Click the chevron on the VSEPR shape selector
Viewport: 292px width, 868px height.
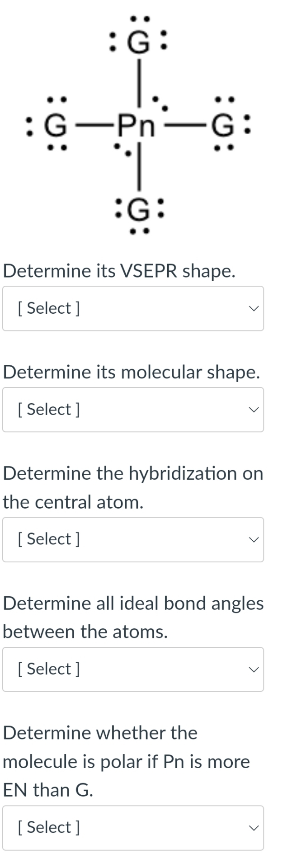(254, 308)
